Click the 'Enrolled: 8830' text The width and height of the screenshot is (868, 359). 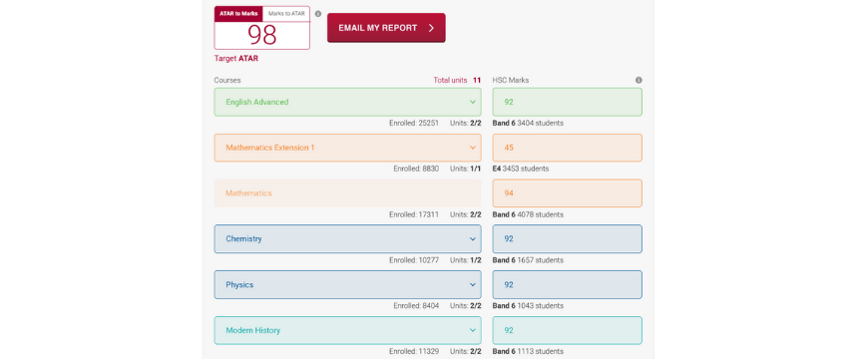point(416,169)
